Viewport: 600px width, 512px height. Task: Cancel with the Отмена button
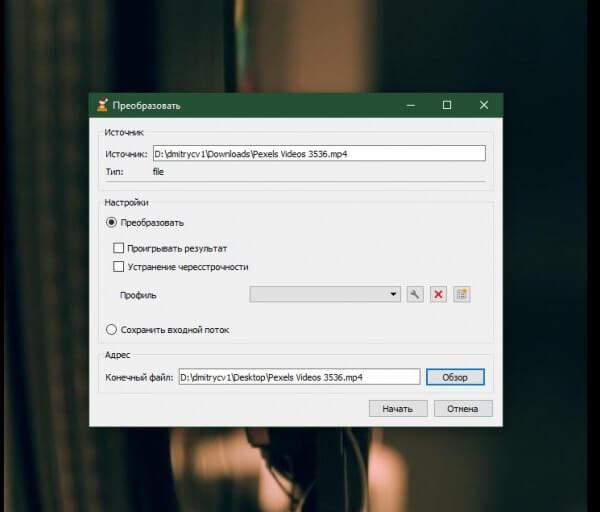(x=463, y=409)
